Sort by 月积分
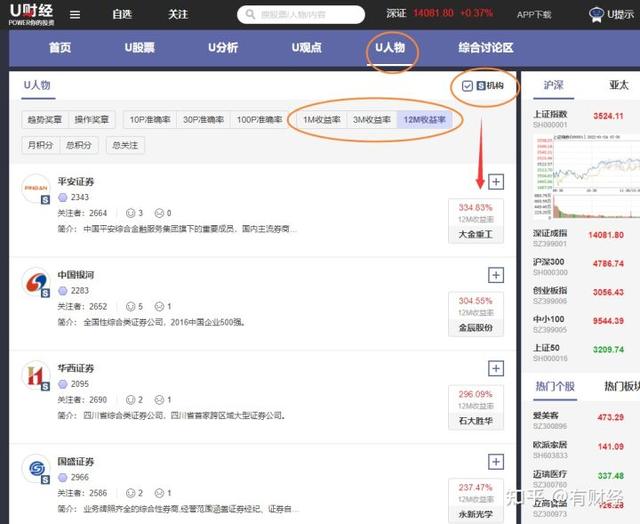The width and height of the screenshot is (640, 524). point(40,145)
